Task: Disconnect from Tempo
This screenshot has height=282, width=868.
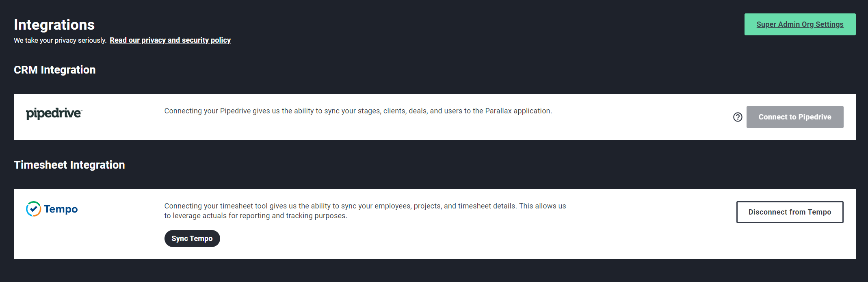Action: 790,212
